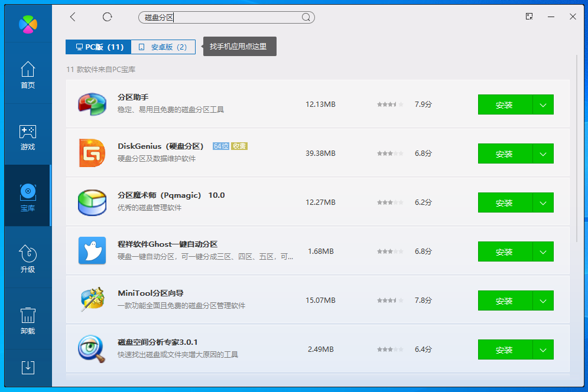Click the 分区魔术师 Pqmagic icon

pyautogui.click(x=92, y=202)
